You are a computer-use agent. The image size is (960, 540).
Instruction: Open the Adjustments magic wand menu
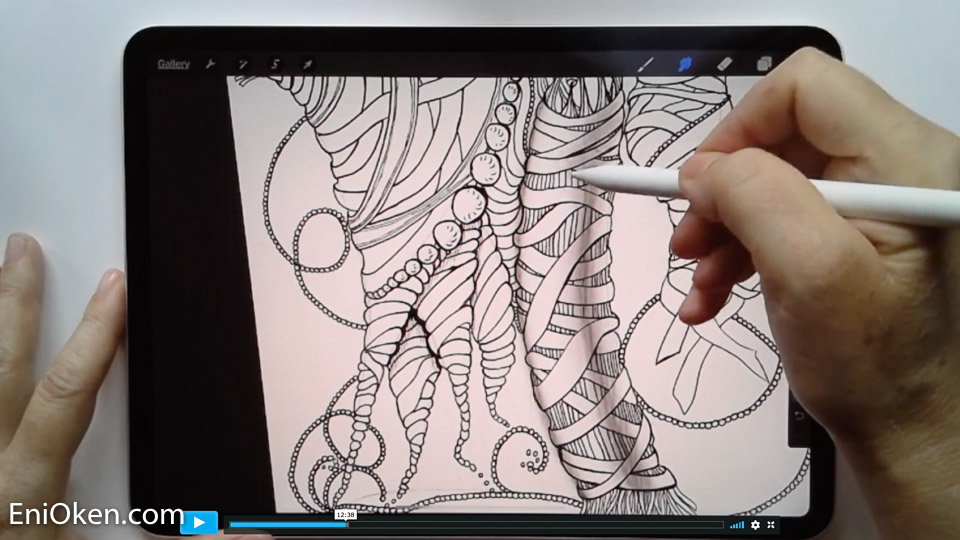click(242, 64)
